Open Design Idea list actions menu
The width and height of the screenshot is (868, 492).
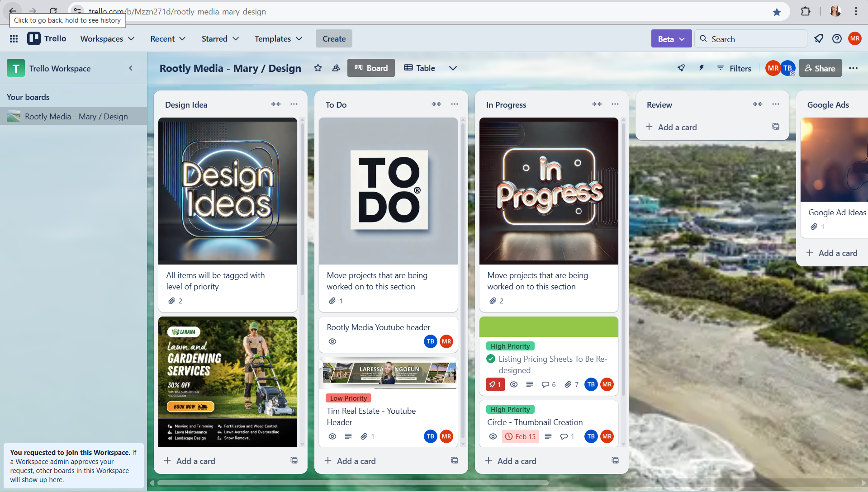[x=294, y=104]
